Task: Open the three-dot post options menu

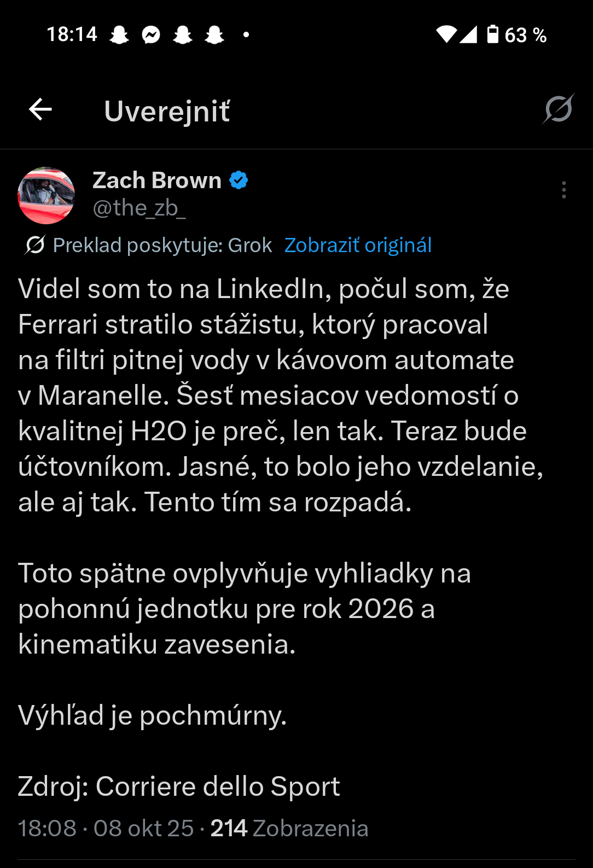Action: [x=563, y=190]
